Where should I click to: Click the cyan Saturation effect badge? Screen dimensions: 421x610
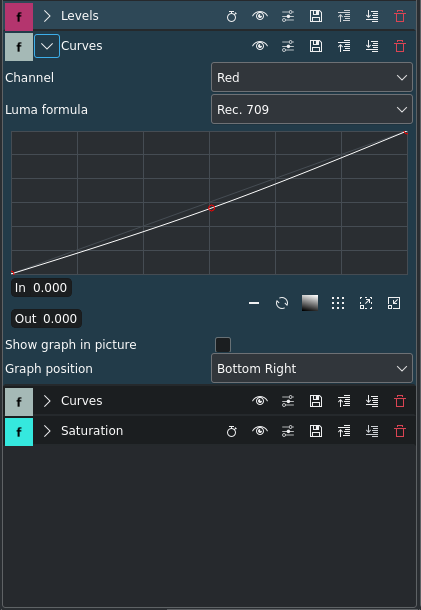tap(19, 432)
